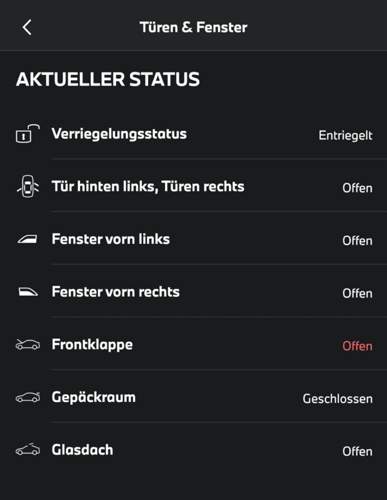Tap the glass roof car icon
The width and height of the screenshot is (387, 500).
28,450
